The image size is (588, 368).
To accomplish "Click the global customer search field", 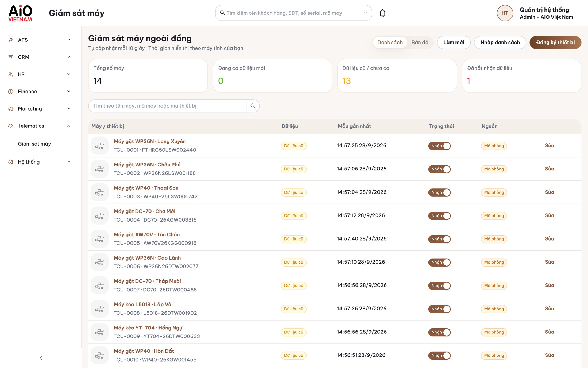I will click(293, 13).
